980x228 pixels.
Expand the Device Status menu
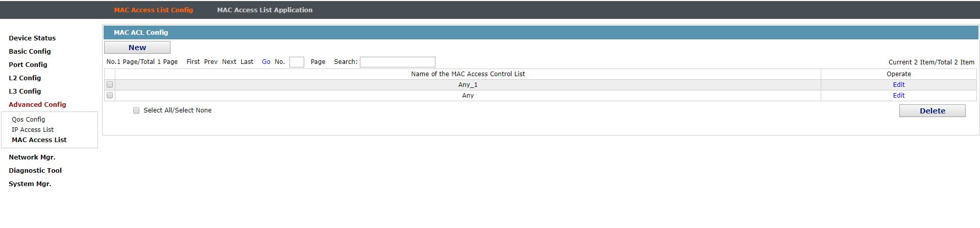tap(32, 38)
